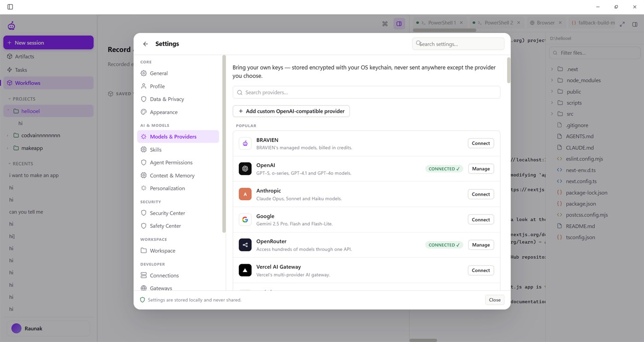Open the Models & Providers settings section
This screenshot has height=342, width=644.
tap(178, 137)
